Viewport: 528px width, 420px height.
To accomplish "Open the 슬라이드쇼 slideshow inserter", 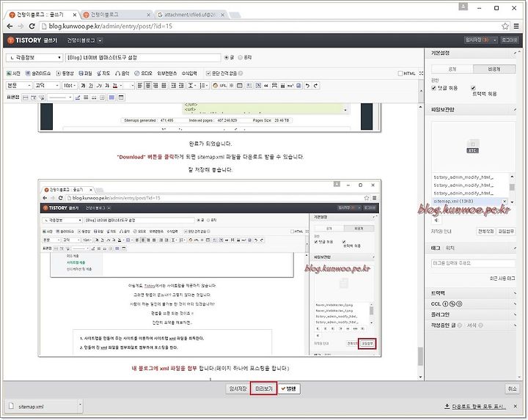I will [x=38, y=73].
